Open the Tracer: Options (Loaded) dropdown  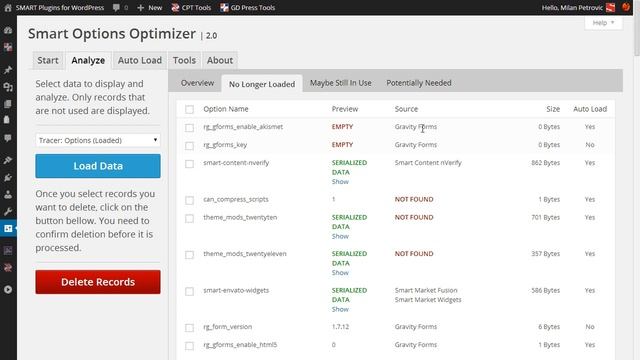click(98, 140)
